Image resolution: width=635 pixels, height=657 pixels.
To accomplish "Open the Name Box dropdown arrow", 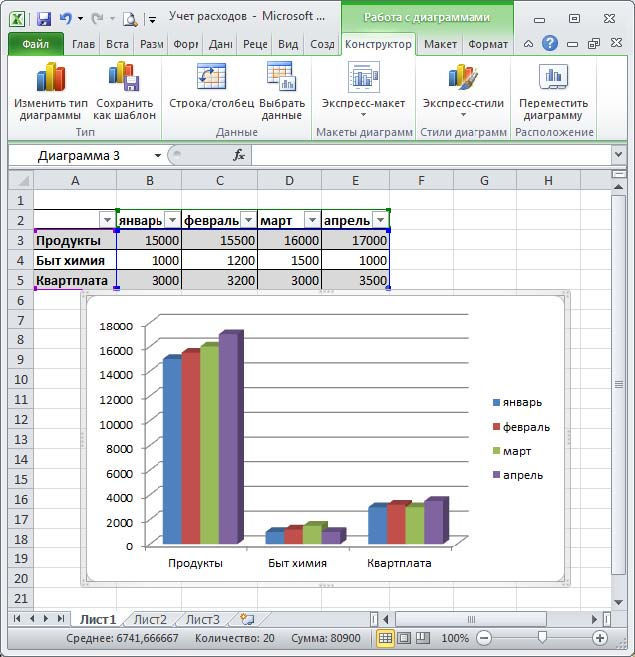I will pyautogui.click(x=158, y=156).
